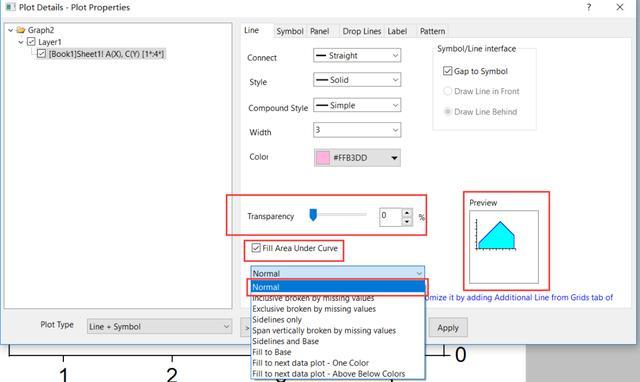Click the Graph2 folder icon in tree
Image resolution: width=640 pixels, height=382 pixels.
coord(20,30)
